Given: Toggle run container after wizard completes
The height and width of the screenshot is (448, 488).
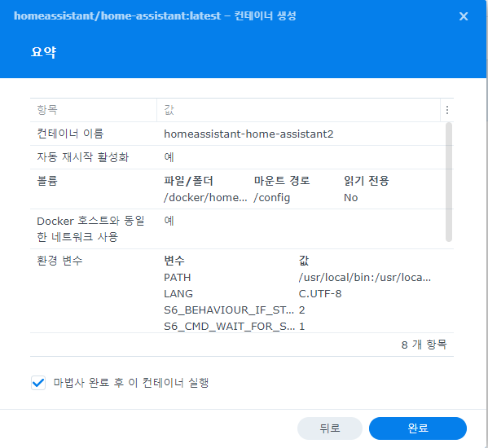Looking at the screenshot, I should point(38,383).
